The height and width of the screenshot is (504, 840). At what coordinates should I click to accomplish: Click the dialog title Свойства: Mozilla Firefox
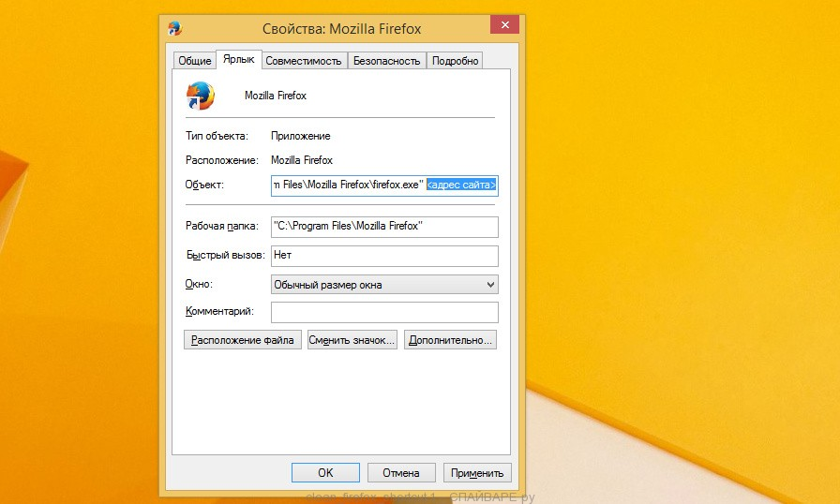(342, 28)
